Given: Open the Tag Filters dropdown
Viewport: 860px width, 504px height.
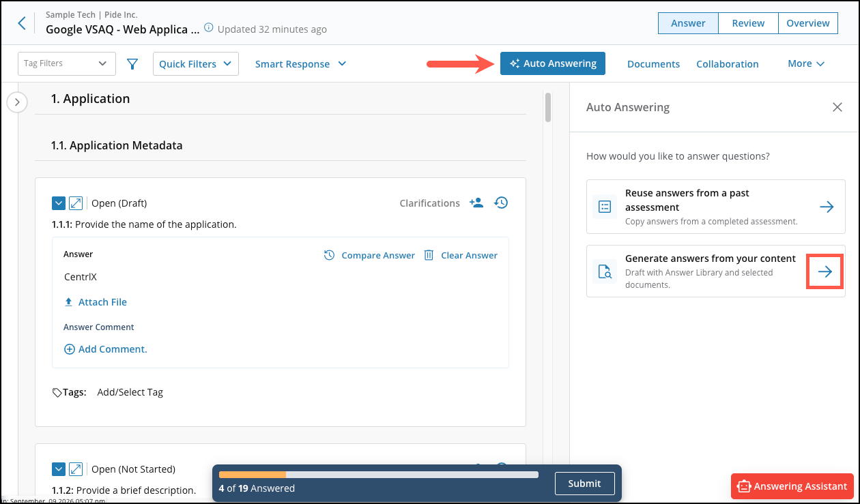Looking at the screenshot, I should click(67, 63).
